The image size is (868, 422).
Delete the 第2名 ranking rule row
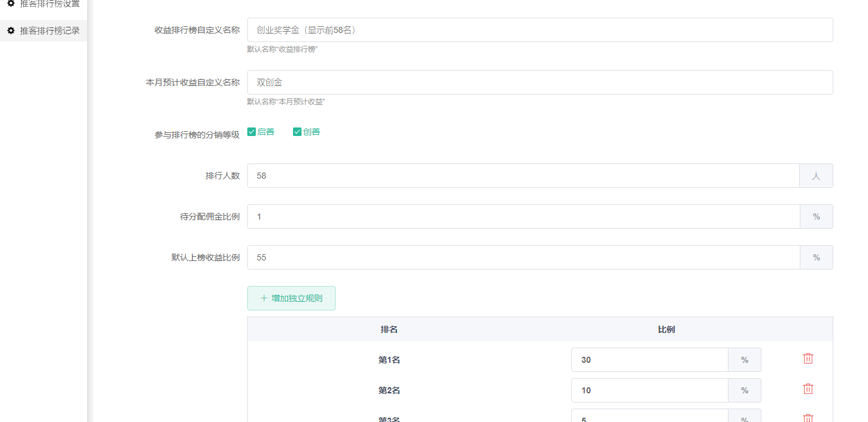click(808, 389)
